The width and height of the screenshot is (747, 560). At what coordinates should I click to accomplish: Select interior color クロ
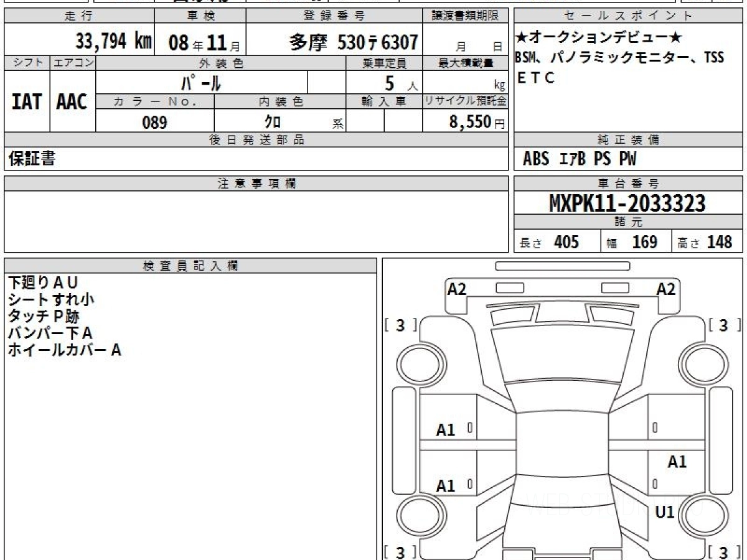coord(273,121)
